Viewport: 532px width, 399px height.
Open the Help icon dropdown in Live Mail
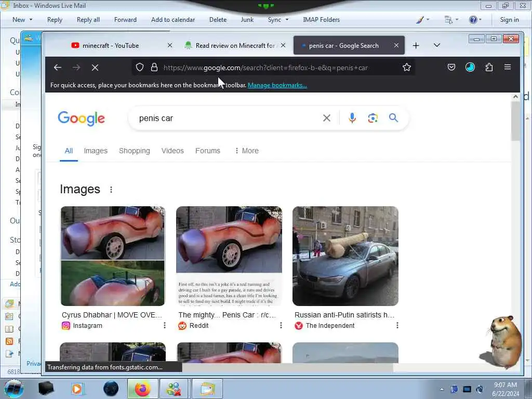pyautogui.click(x=475, y=20)
